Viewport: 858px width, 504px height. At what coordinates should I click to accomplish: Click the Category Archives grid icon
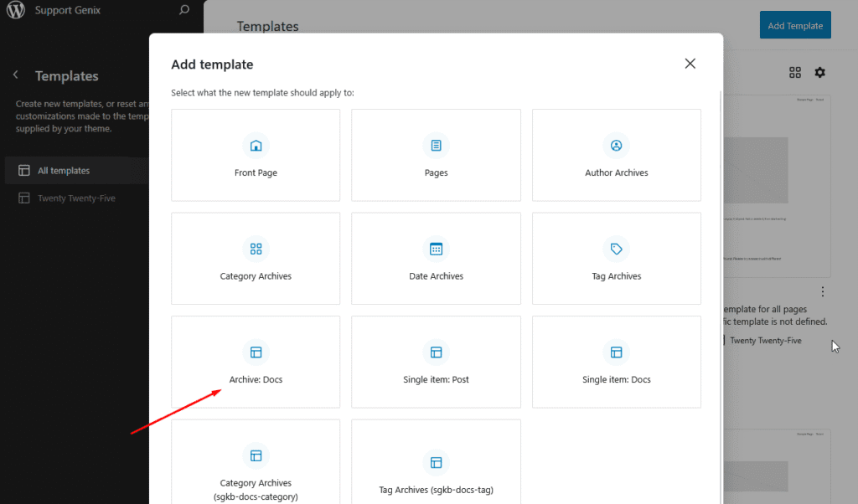(x=256, y=249)
